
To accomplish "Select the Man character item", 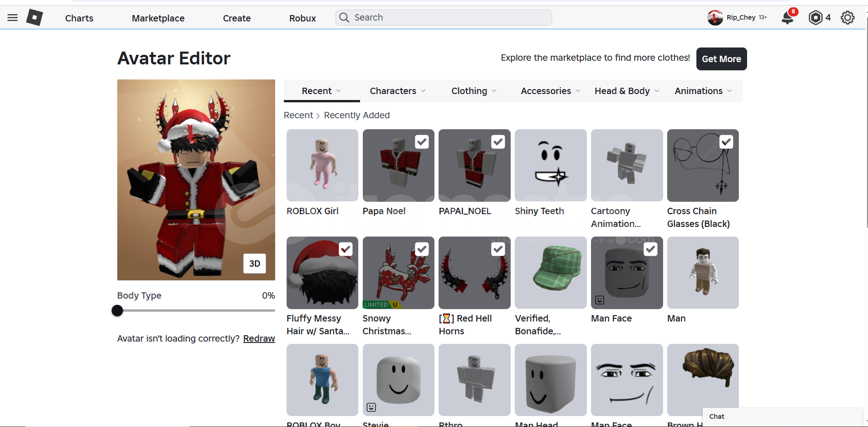I will tap(703, 273).
